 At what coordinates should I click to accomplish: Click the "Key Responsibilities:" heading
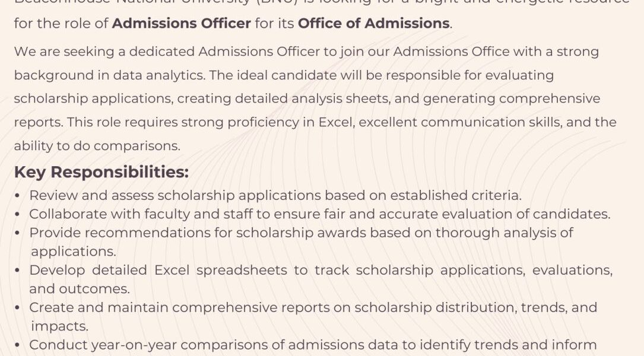pos(101,172)
